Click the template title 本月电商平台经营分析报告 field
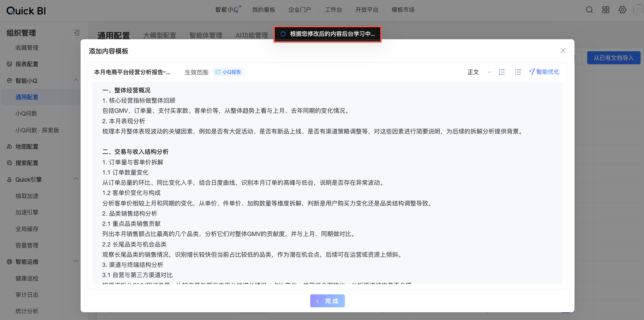The width and height of the screenshot is (644, 320). click(x=132, y=72)
